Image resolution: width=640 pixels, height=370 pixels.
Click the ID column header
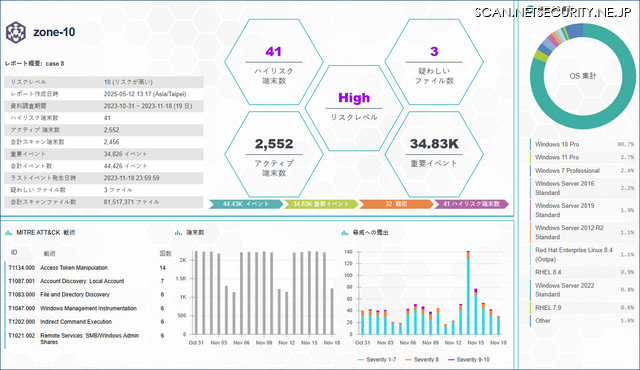(14, 253)
